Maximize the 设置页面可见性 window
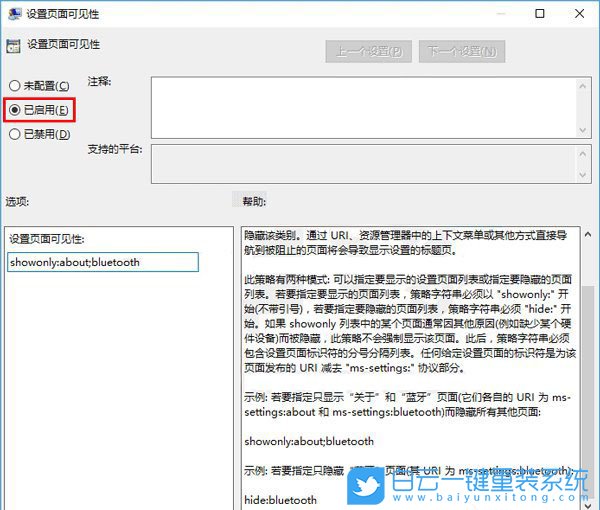This screenshot has width=600, height=510. 540,14
